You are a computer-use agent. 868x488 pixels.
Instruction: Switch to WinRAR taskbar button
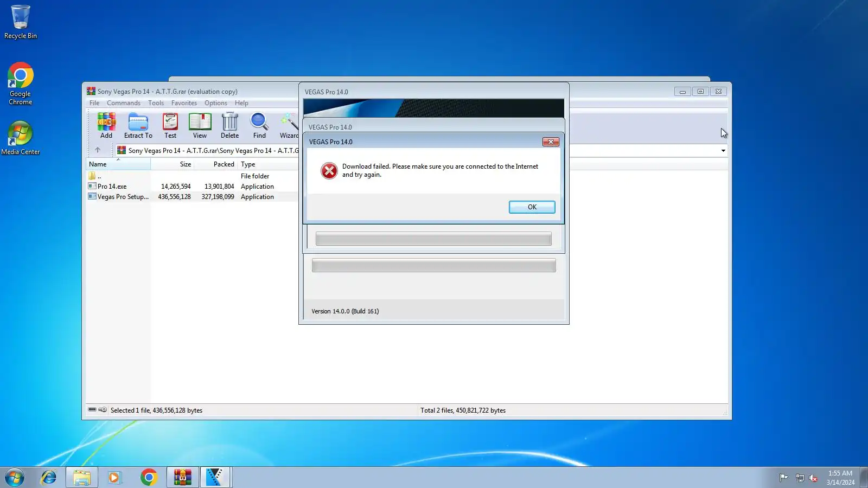[x=182, y=478]
